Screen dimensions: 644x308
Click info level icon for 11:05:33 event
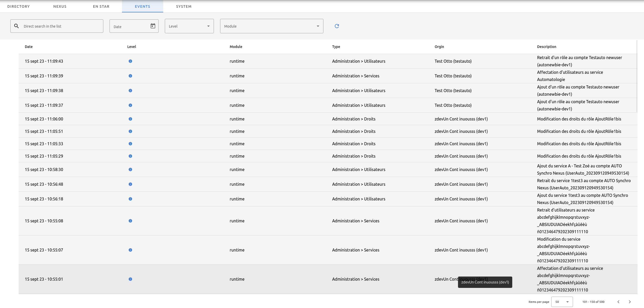[x=130, y=144]
